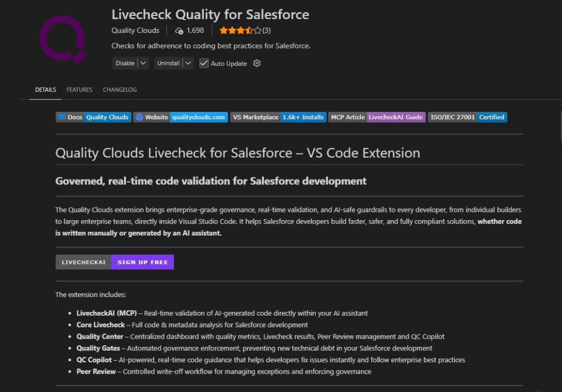
Task: Click the Uninstall button
Action: [x=168, y=63]
